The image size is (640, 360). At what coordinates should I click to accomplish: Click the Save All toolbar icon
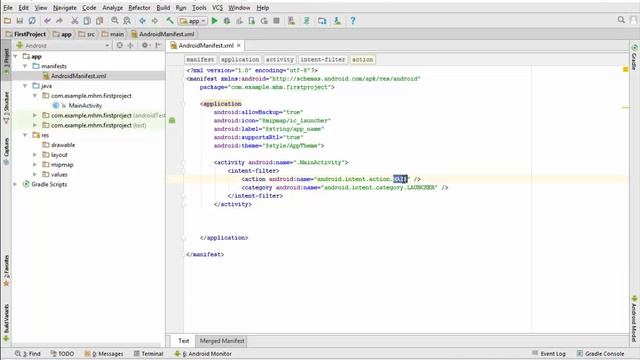tap(20, 20)
